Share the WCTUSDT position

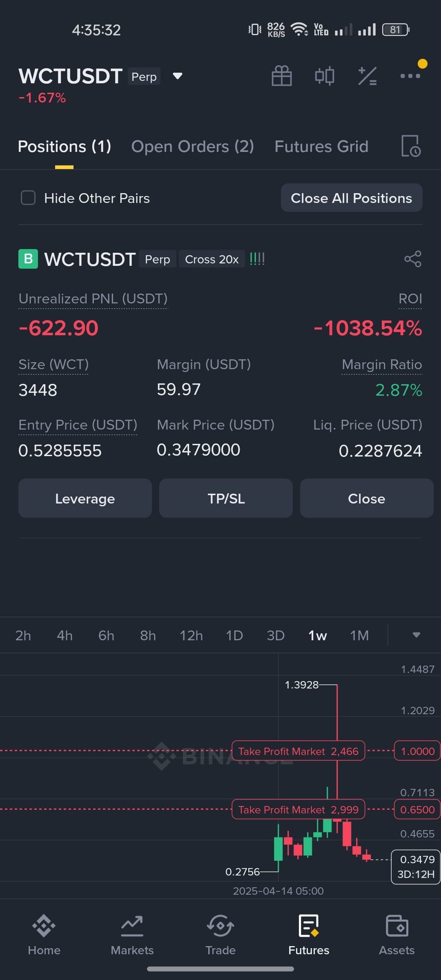[x=413, y=259]
